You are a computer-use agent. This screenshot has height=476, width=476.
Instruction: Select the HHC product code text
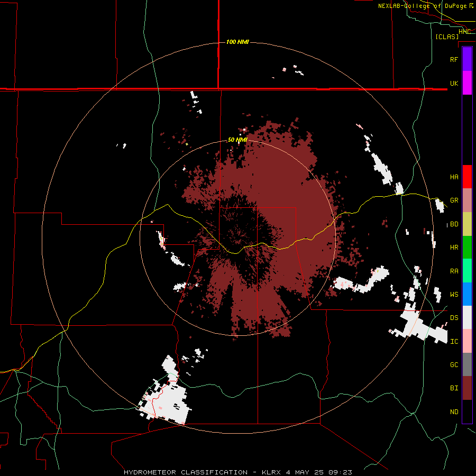464,32
